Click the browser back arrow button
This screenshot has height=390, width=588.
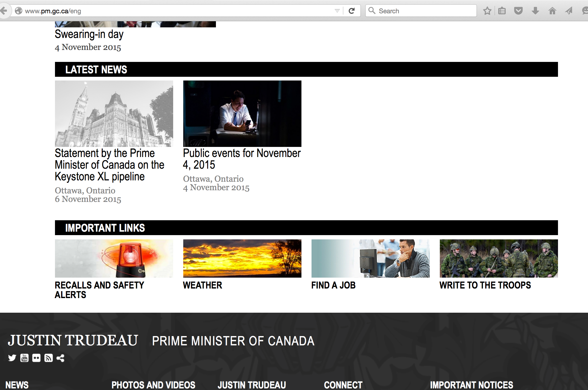point(4,11)
